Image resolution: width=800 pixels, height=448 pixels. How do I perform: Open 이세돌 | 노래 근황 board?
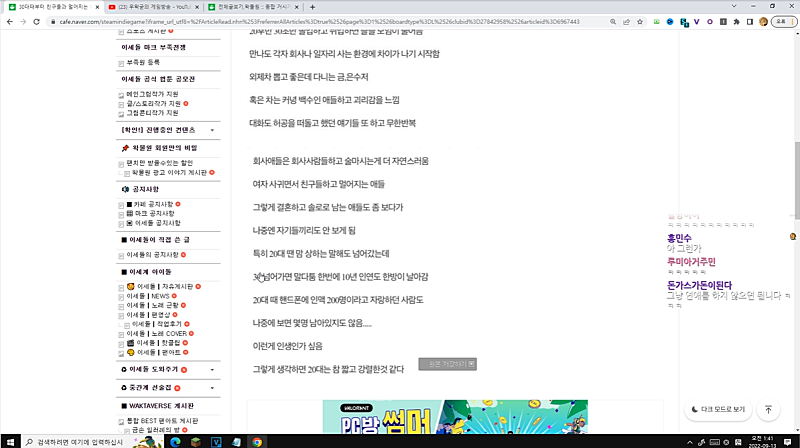(153, 305)
